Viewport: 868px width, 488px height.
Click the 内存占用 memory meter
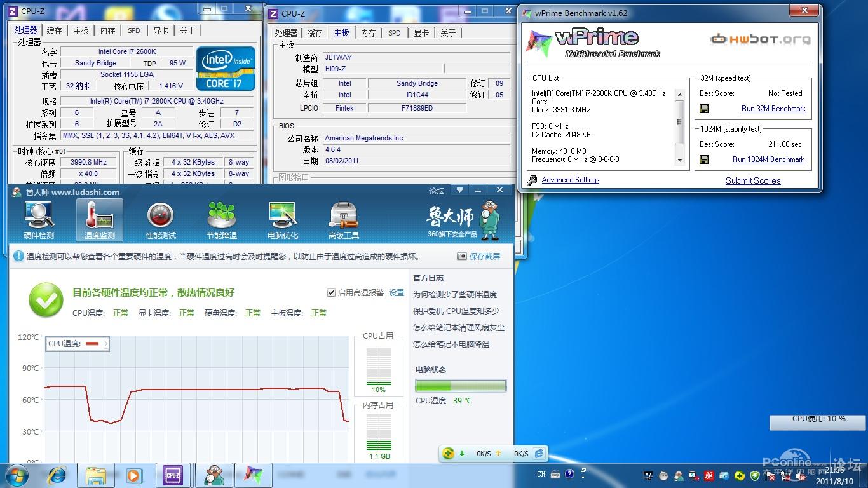pyautogui.click(x=379, y=433)
